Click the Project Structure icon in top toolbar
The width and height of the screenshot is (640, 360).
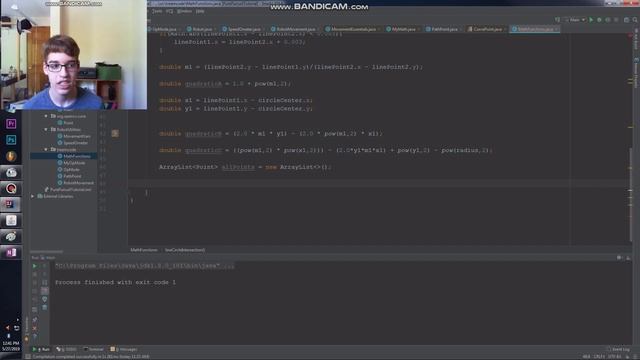point(627,20)
